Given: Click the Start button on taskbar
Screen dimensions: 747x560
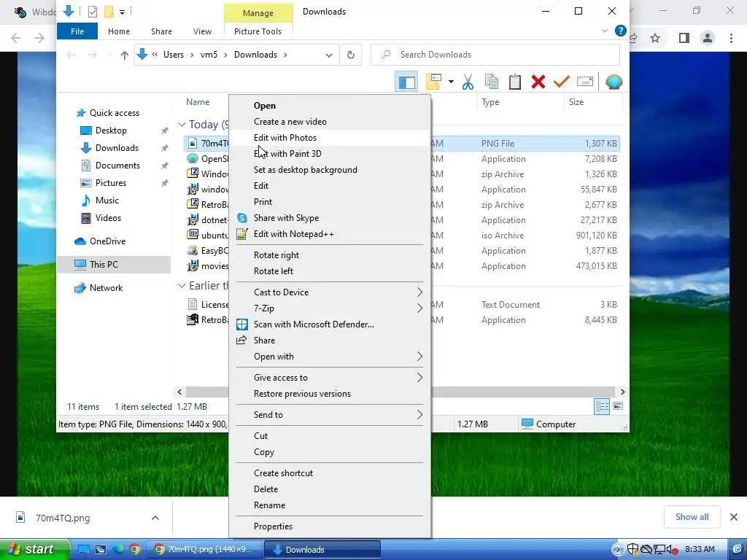Looking at the screenshot, I should 34,549.
